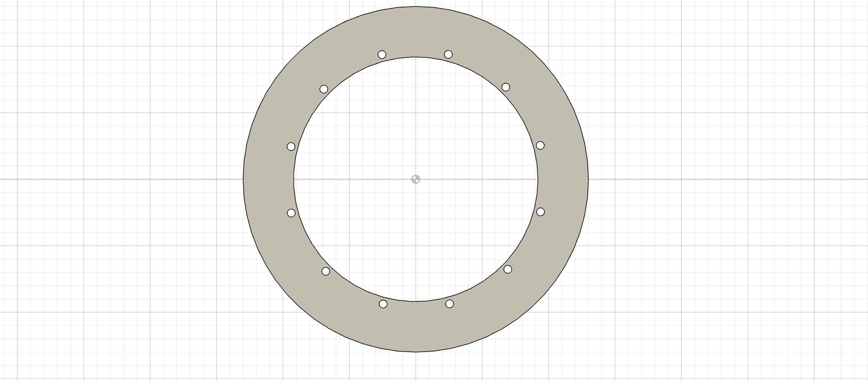Select the origin point at the ring's center
This screenshot has width=868, height=381.
point(415,180)
